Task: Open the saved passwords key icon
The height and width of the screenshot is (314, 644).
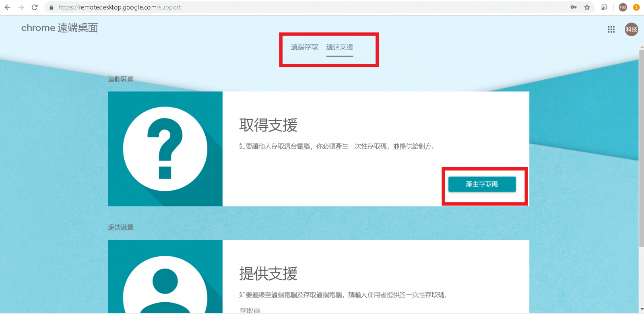Action: (574, 7)
